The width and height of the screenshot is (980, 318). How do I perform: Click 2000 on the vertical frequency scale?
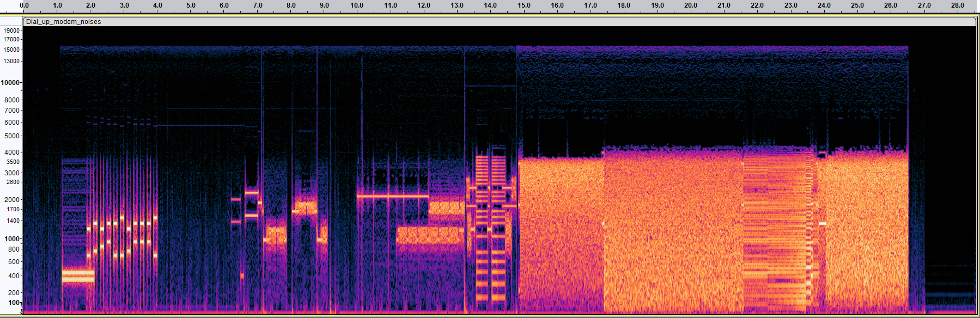coord(12,200)
